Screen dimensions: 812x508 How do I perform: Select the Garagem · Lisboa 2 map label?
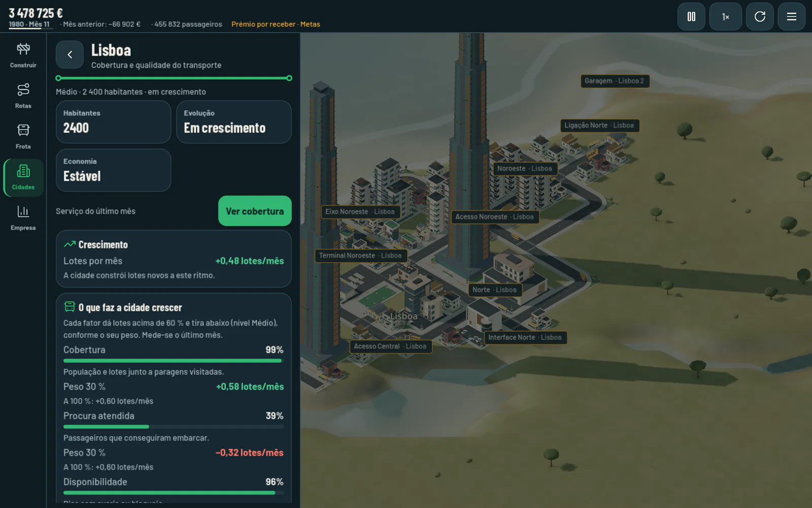tap(615, 81)
